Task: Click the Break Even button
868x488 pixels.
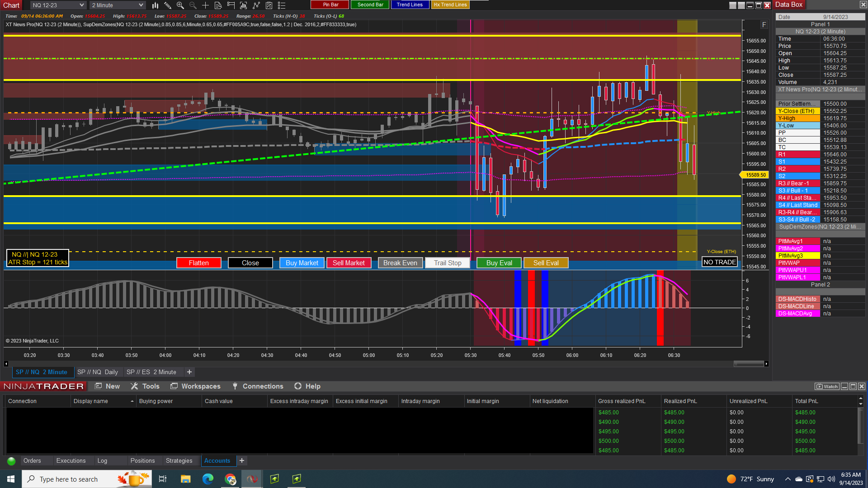Action: pyautogui.click(x=401, y=263)
